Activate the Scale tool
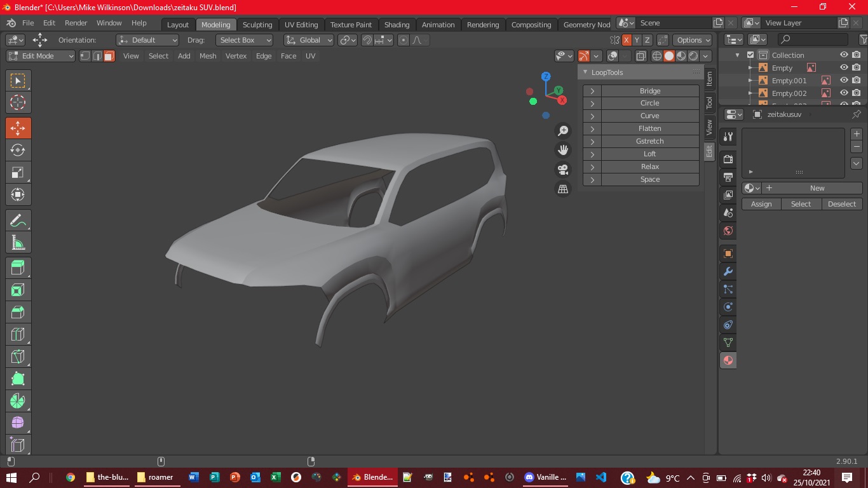This screenshot has width=868, height=488. pos(18,173)
